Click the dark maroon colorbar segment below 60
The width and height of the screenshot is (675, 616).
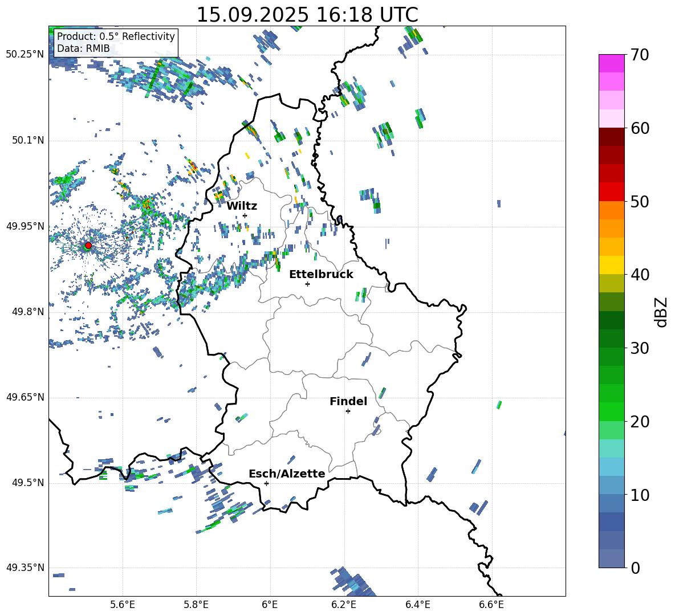pos(611,137)
